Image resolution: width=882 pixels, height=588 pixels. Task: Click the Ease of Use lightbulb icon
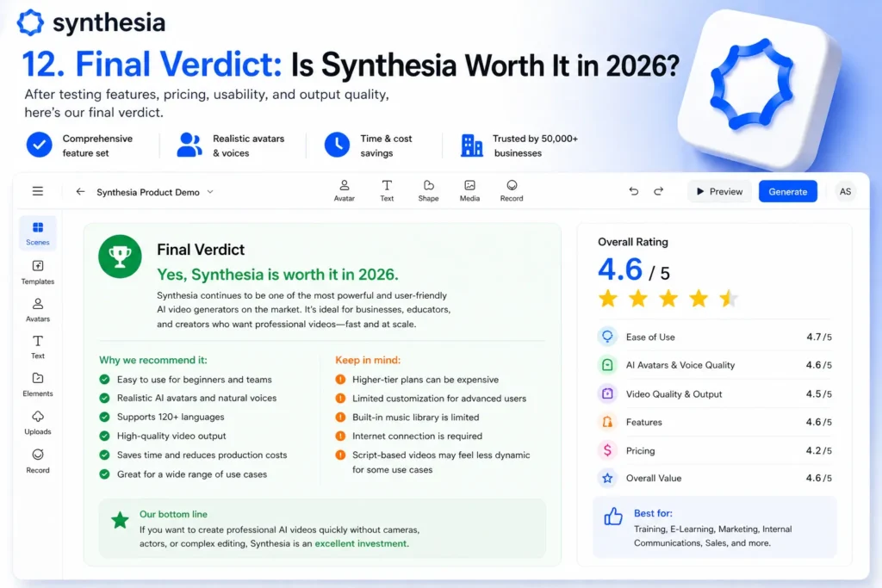(x=607, y=337)
